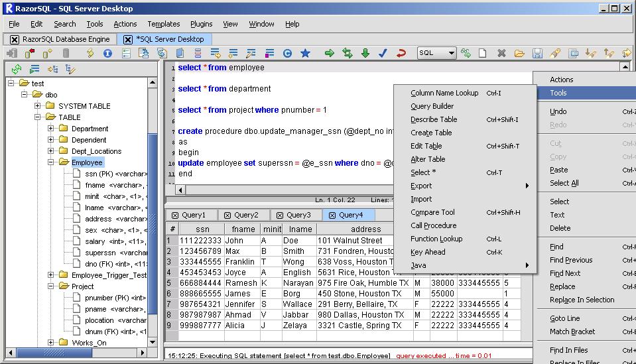Expand the Dependent table node
The height and width of the screenshot is (364, 636).
click(x=50, y=140)
